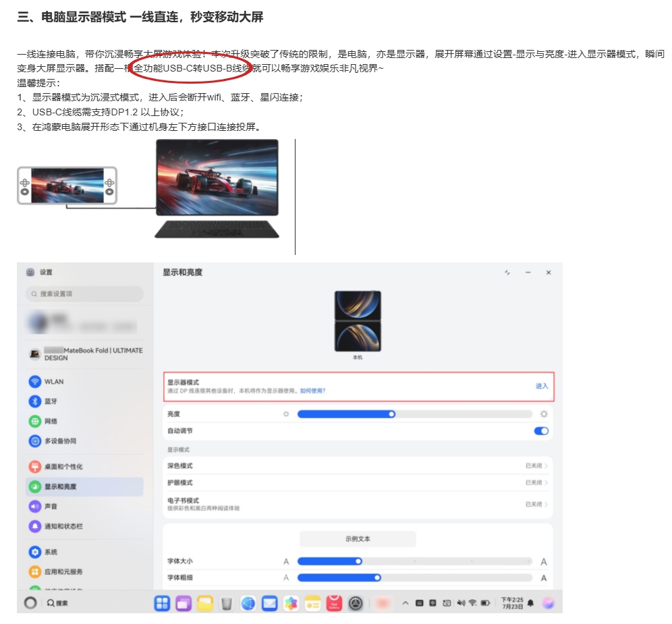Open the app launcher grid icon
This screenshot has height=624, width=672.
[x=163, y=603]
